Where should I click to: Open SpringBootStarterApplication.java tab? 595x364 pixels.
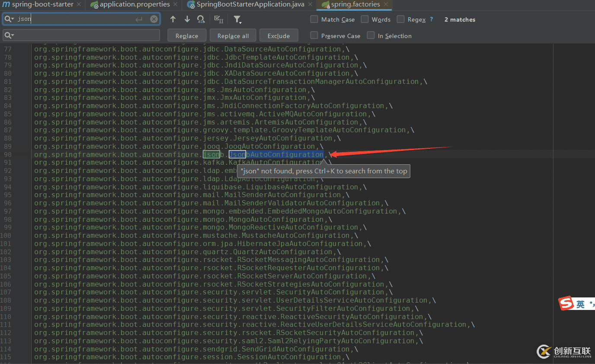click(x=250, y=4)
